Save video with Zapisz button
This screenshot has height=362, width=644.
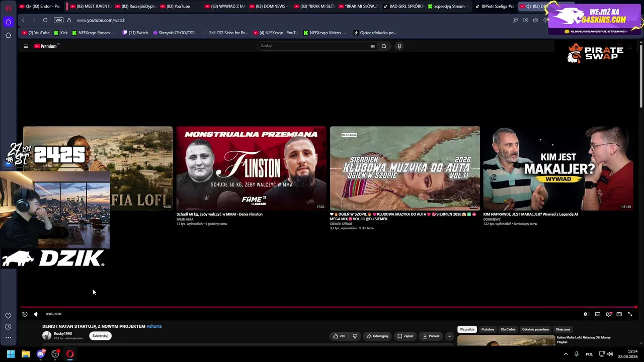pos(406,336)
